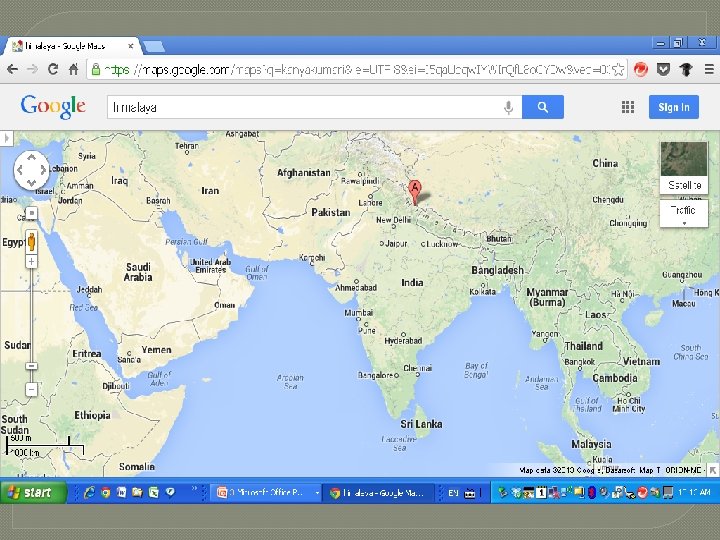Open the Traffic layer dropdown
The height and width of the screenshot is (540, 720).
[684, 214]
